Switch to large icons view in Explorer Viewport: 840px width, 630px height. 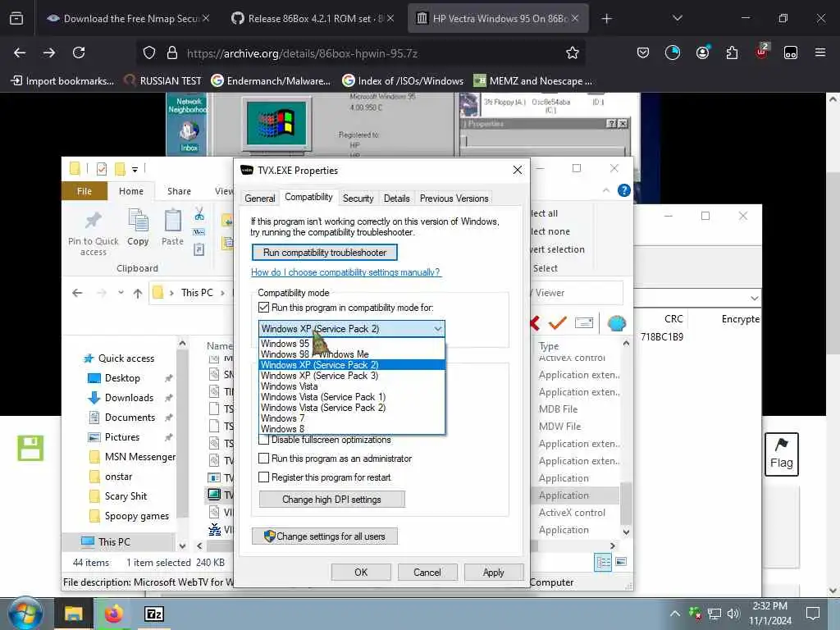pyautogui.click(x=622, y=562)
